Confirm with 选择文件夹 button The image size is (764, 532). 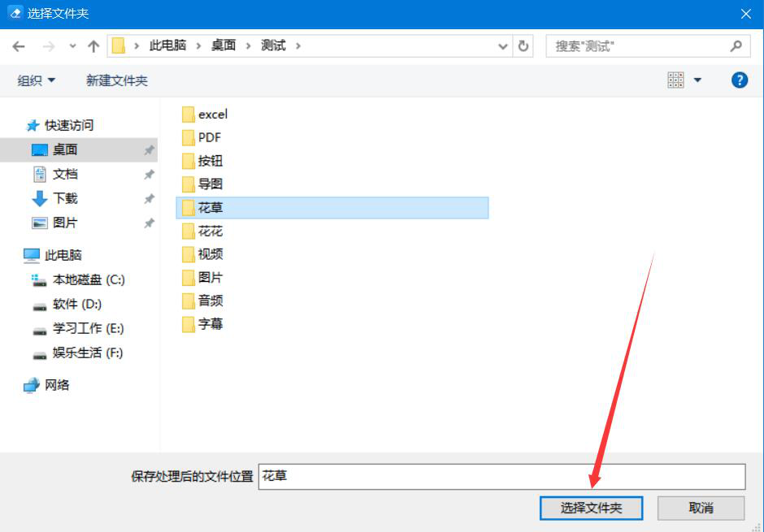591,508
